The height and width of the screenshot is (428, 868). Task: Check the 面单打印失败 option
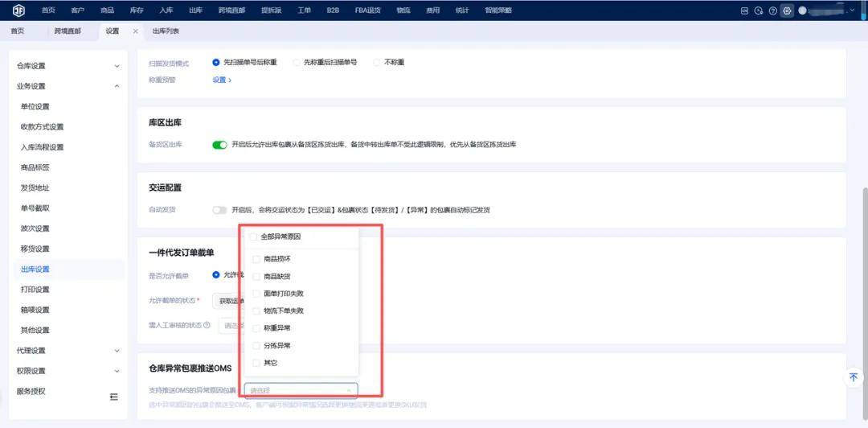click(256, 294)
